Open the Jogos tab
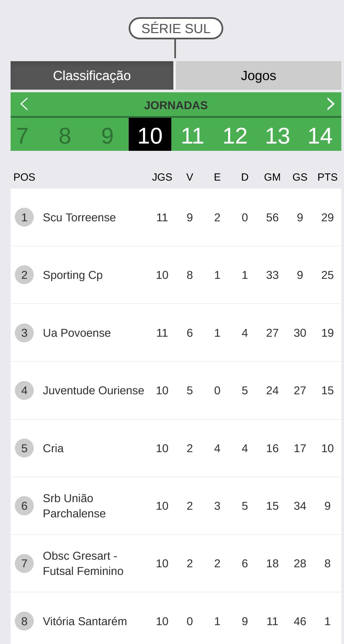The image size is (344, 644). click(258, 75)
